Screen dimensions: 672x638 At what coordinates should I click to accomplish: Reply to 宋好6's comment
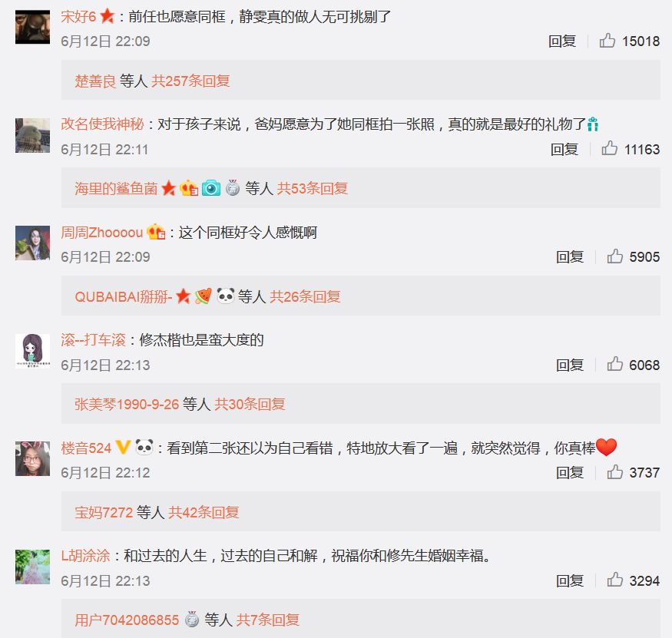tap(562, 41)
